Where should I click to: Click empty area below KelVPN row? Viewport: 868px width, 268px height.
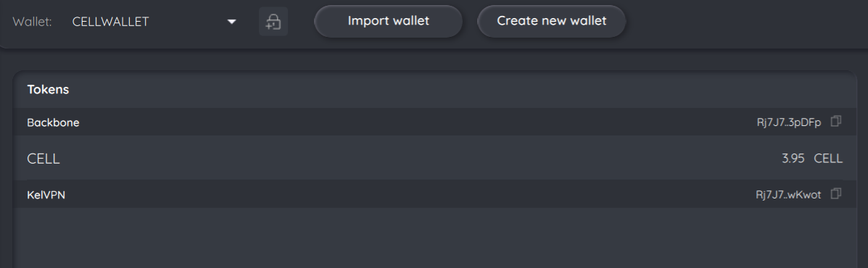click(x=434, y=238)
